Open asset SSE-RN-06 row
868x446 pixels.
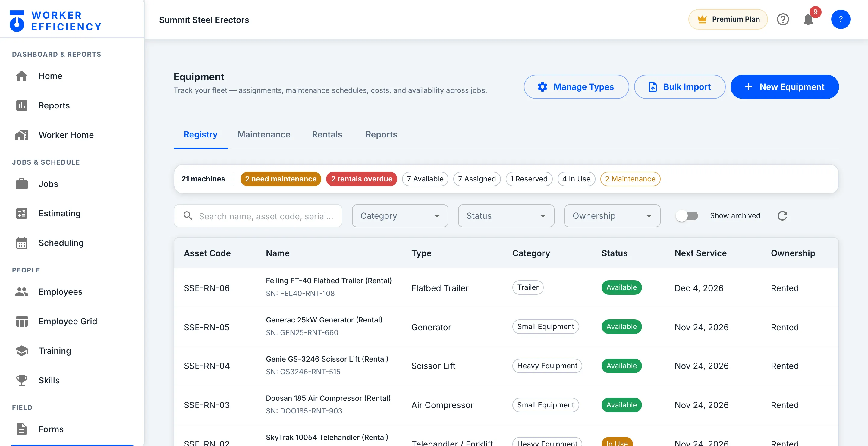(506, 288)
